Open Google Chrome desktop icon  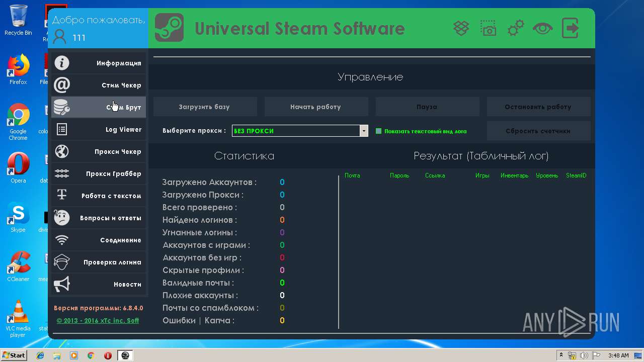(x=18, y=122)
